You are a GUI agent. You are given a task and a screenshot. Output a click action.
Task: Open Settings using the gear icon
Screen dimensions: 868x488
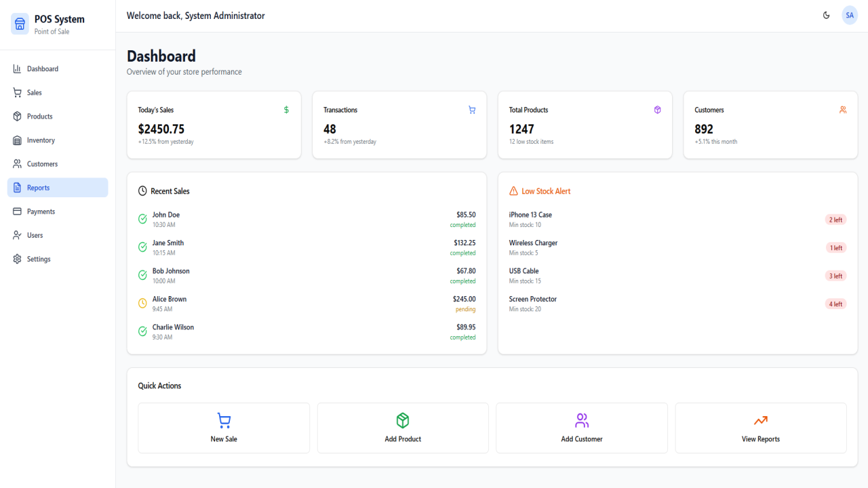click(17, 259)
